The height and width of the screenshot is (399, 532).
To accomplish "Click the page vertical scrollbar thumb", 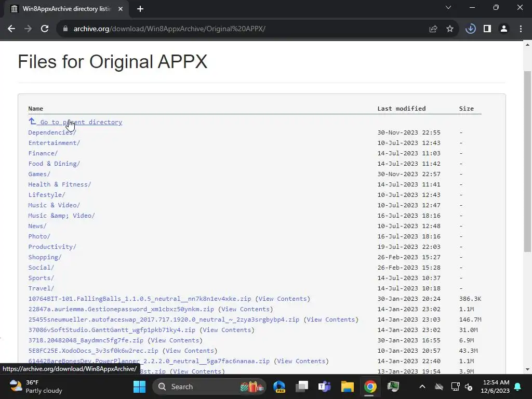I will coord(527,161).
